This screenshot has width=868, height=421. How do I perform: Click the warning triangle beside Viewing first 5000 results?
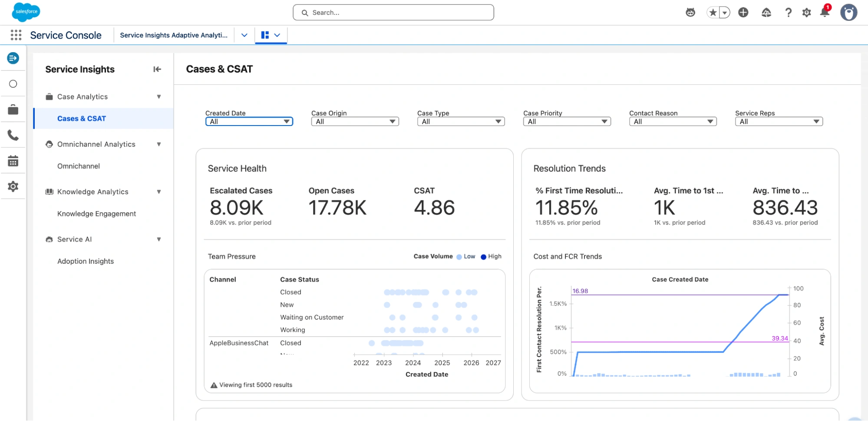click(x=214, y=385)
